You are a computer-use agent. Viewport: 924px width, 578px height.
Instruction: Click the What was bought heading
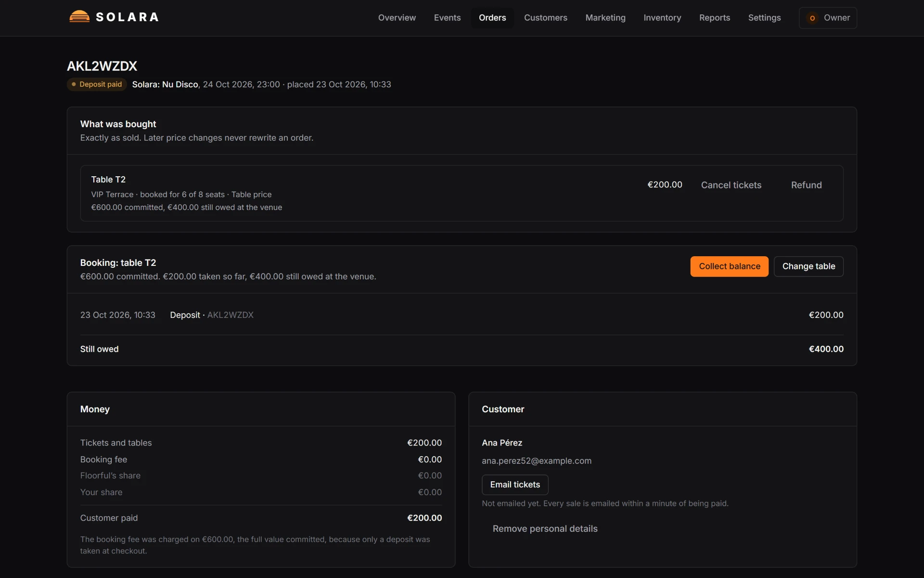coord(118,124)
